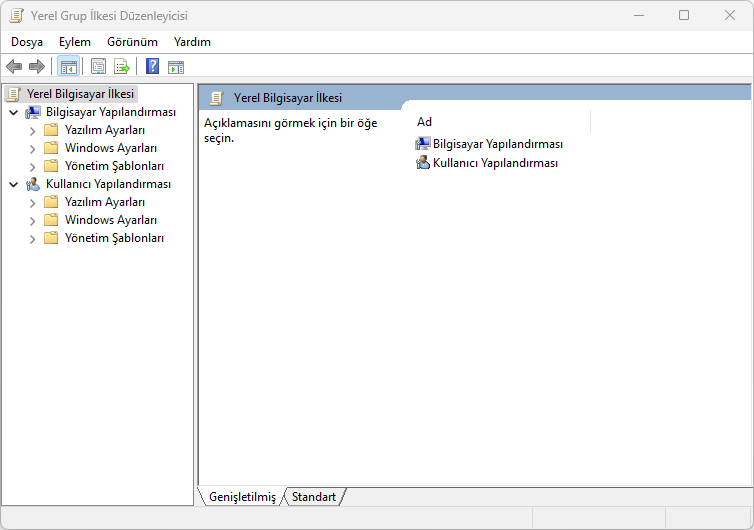Screen dimensions: 754x530
Task: Click the Yazılım Ayarları folder icon under Bilgisayar Yapılandırması
Action: (51, 130)
